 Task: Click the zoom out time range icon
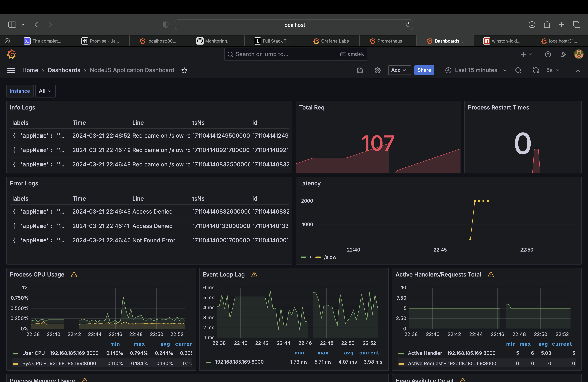(x=518, y=70)
